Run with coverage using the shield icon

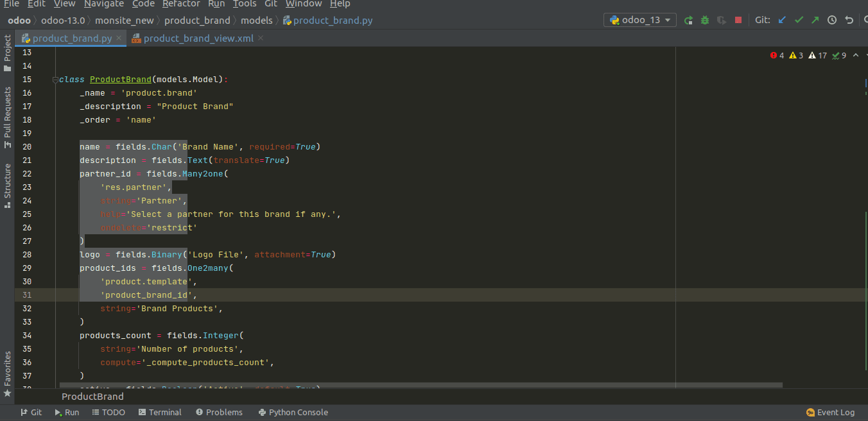click(x=722, y=20)
